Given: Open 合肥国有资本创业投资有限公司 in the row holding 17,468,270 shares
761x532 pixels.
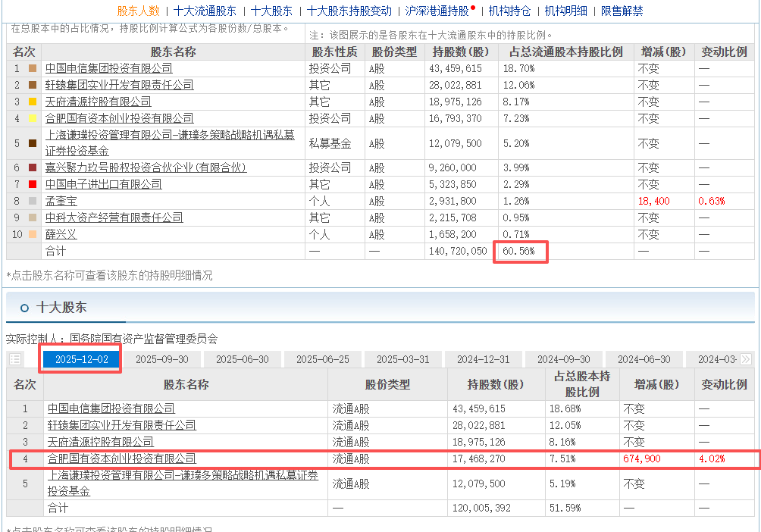Looking at the screenshot, I should point(122,458).
